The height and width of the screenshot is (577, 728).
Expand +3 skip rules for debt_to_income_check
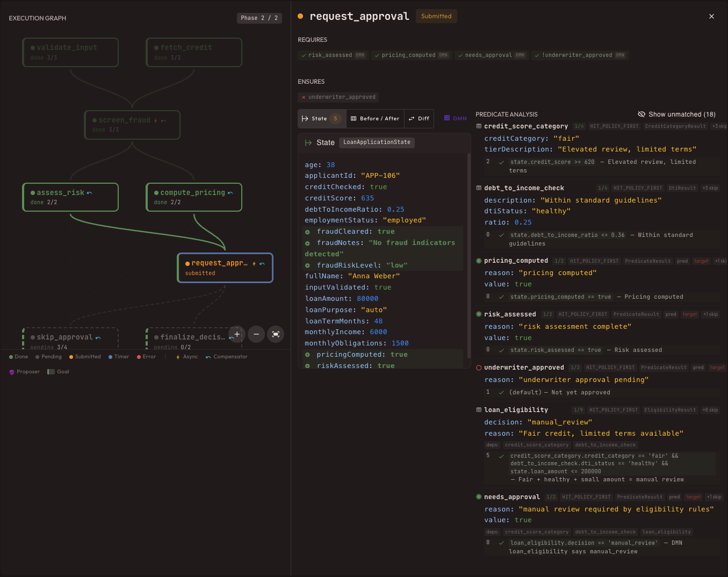[710, 188]
